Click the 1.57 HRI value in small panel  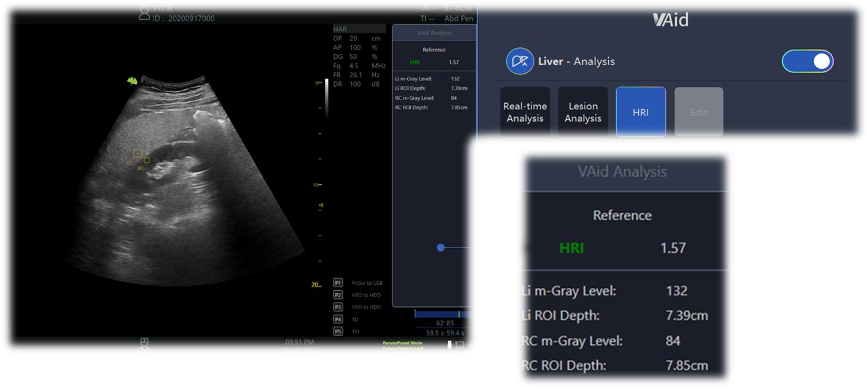(454, 62)
